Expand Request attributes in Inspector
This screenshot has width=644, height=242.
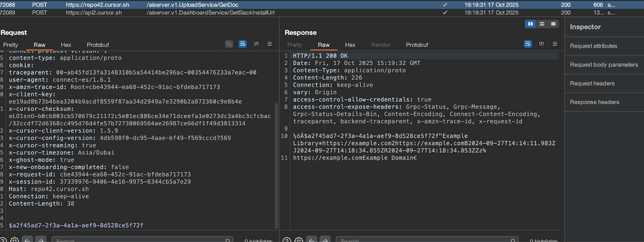[x=604, y=46]
